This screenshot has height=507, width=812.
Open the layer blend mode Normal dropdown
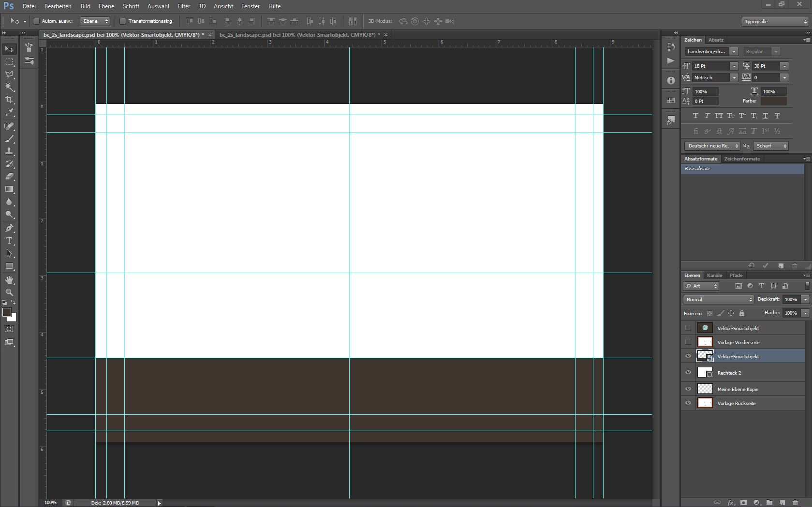(718, 300)
